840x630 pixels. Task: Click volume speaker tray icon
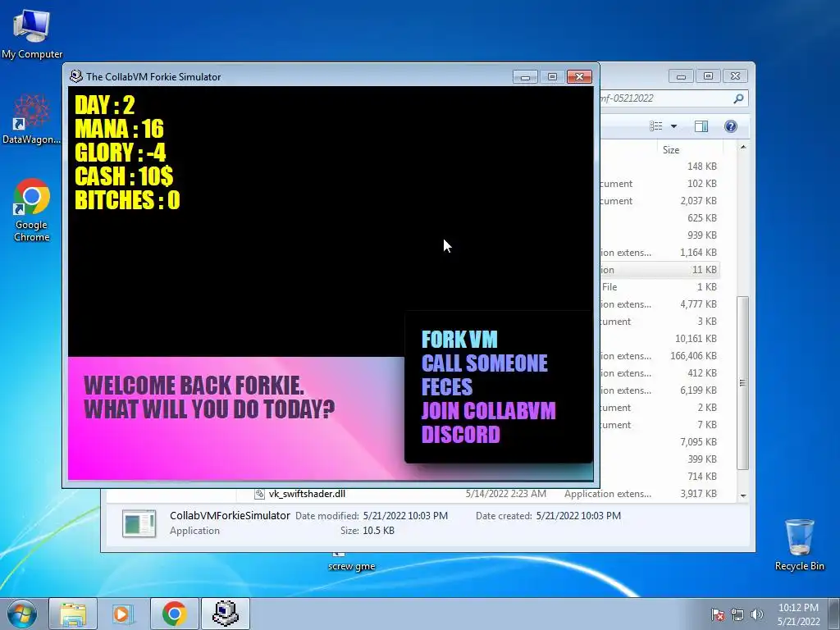pos(756,614)
